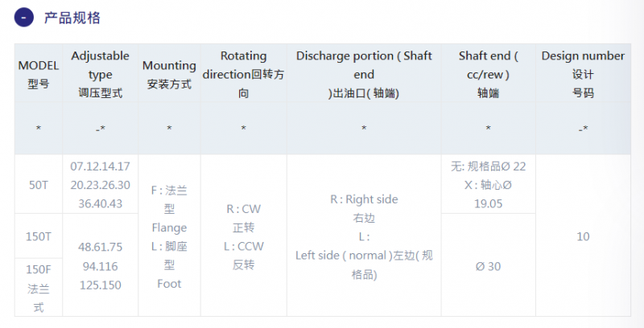644x328 pixels.
Task: Click the Mounting 安装方式 column header
Action: coord(169,75)
